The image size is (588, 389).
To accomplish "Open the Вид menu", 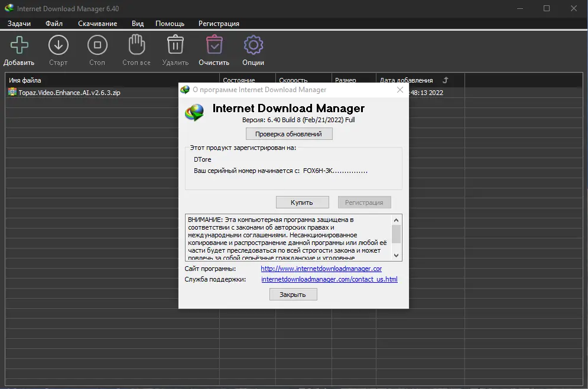I will [138, 24].
